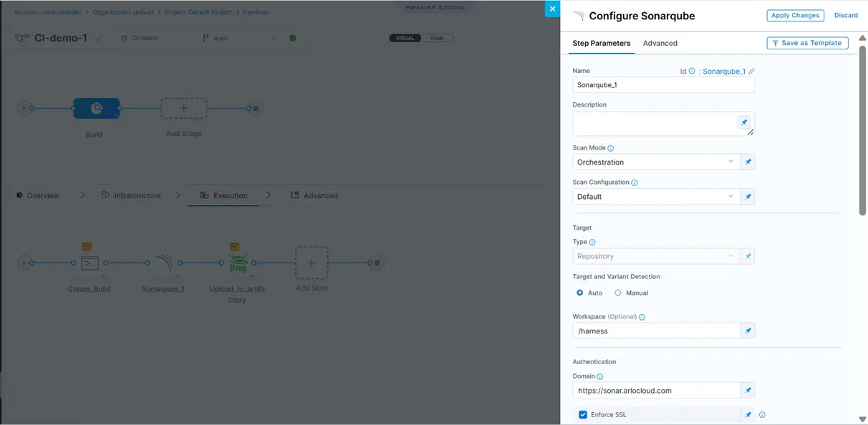
Task: Pin icon next to Scan Mode
Action: pyautogui.click(x=748, y=162)
